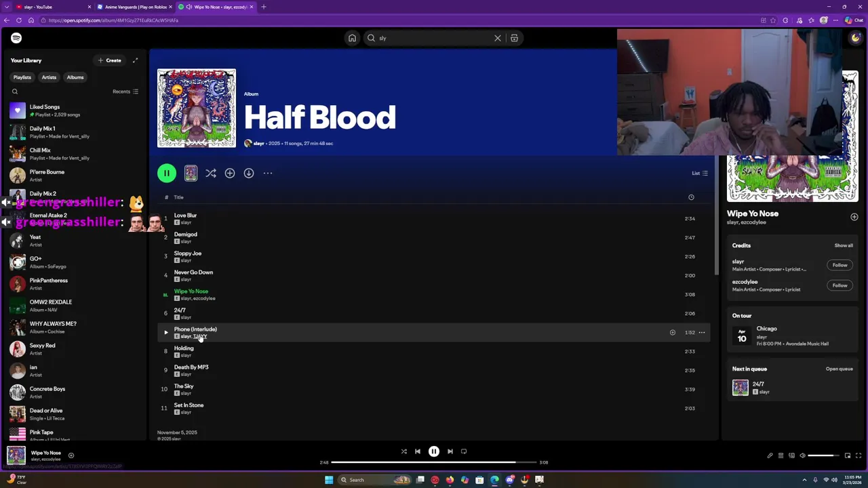868x488 pixels.
Task: Filter library by Artists
Action: tap(49, 77)
